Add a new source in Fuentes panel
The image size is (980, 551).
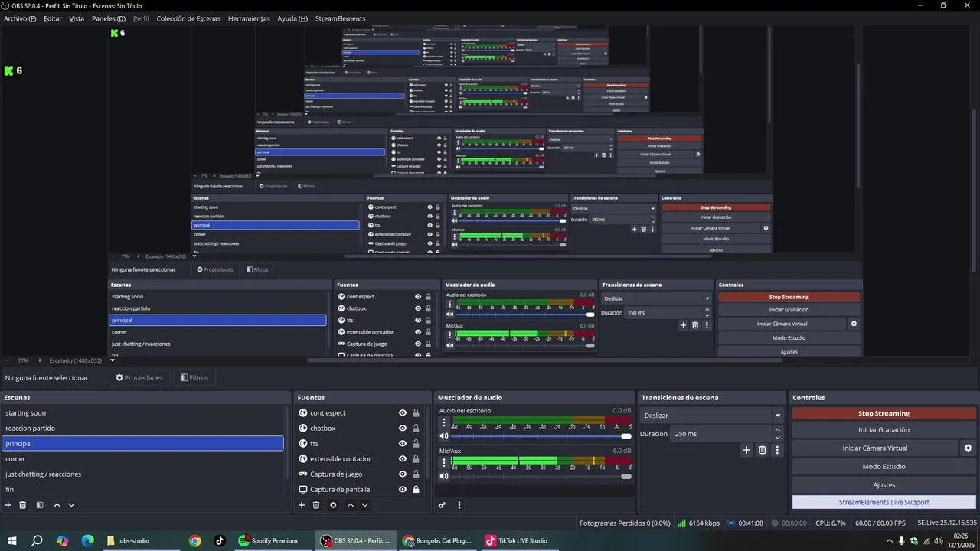tap(302, 505)
